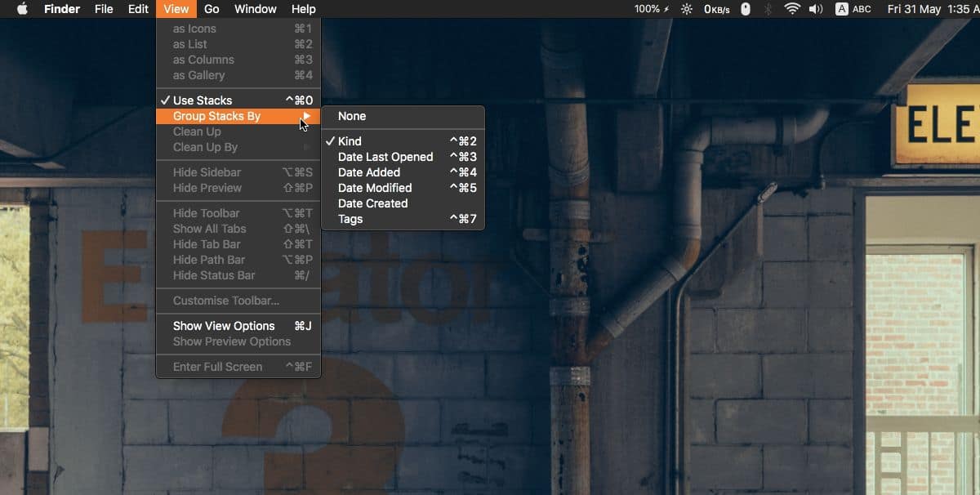Viewport: 980px width, 495px height.
Task: Choose Show All Tabs
Action: [238, 229]
